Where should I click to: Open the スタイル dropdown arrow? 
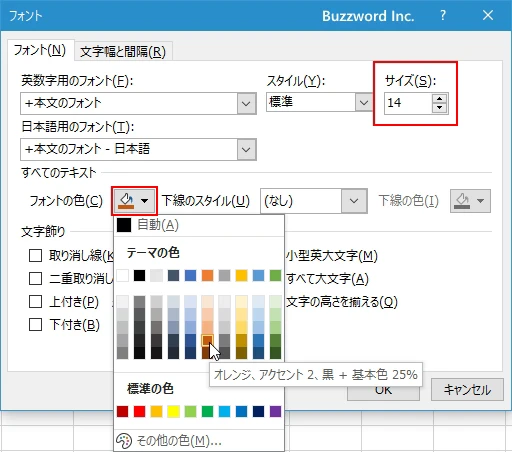(364, 102)
